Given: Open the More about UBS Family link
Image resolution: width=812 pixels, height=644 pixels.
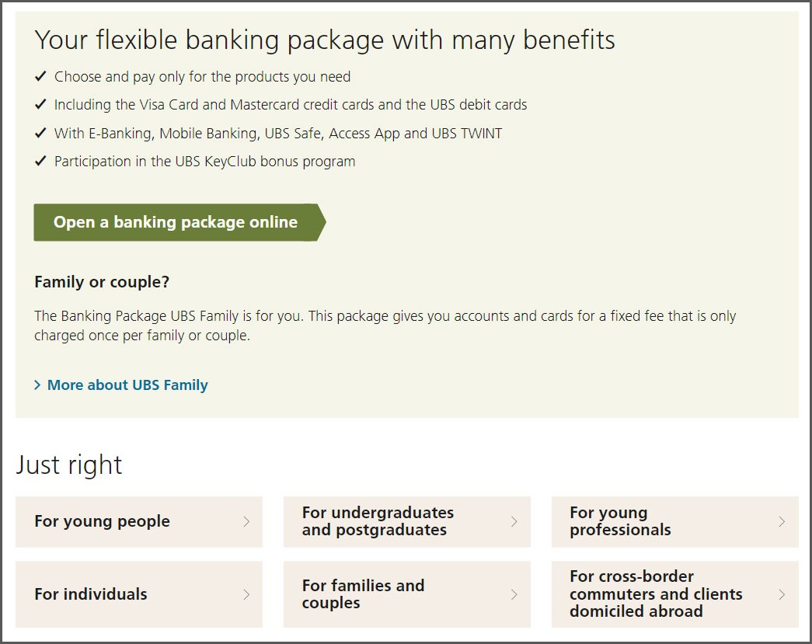Looking at the screenshot, I should click(127, 385).
